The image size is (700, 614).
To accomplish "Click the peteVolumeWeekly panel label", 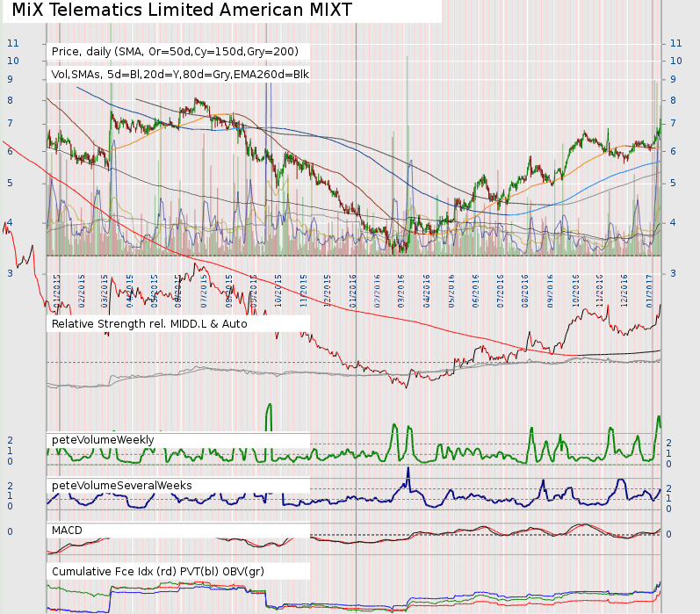I will coord(103,440).
